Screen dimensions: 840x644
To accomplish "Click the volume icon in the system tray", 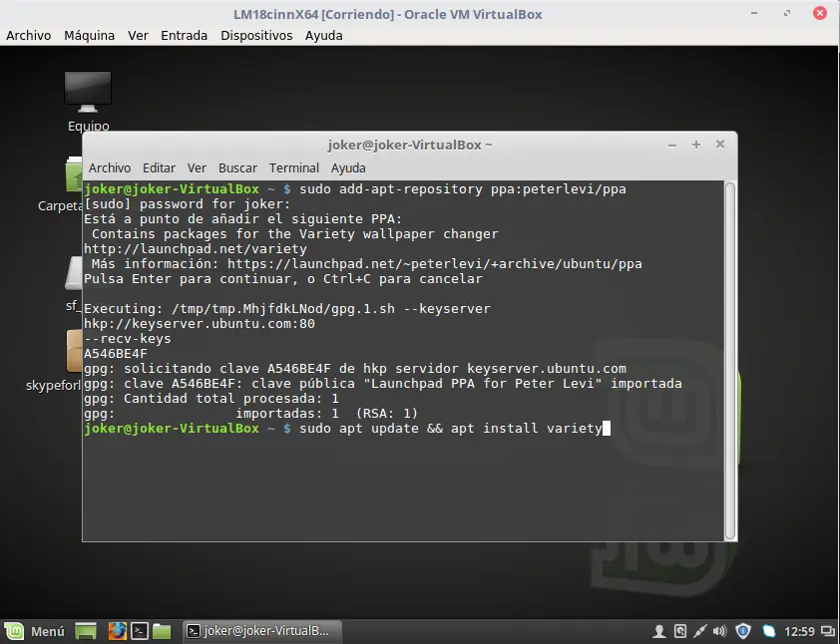I will [718, 631].
